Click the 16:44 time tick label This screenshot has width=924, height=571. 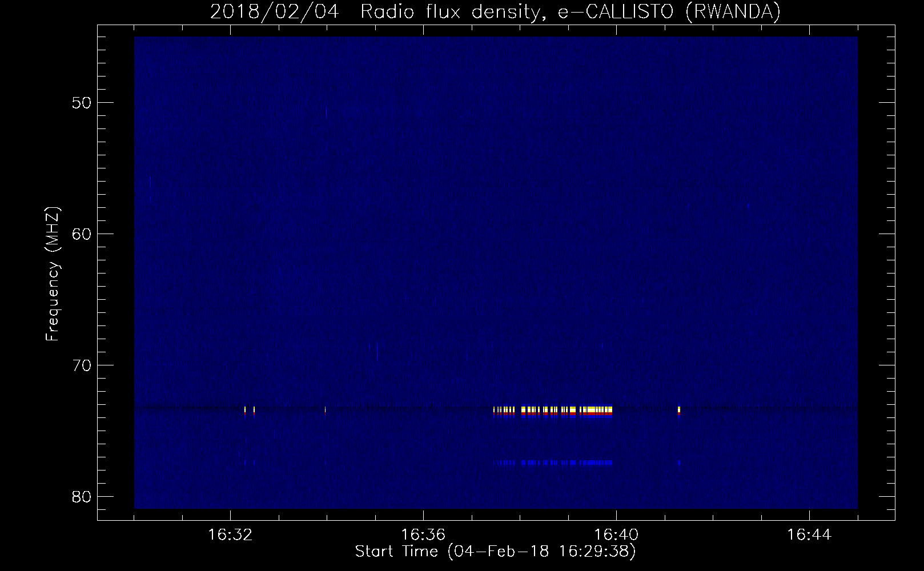pyautogui.click(x=809, y=536)
